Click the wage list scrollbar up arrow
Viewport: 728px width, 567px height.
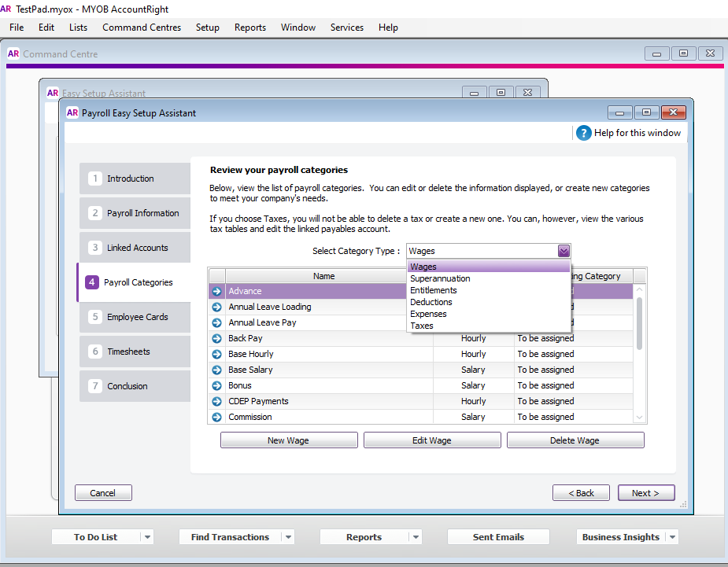click(639, 290)
